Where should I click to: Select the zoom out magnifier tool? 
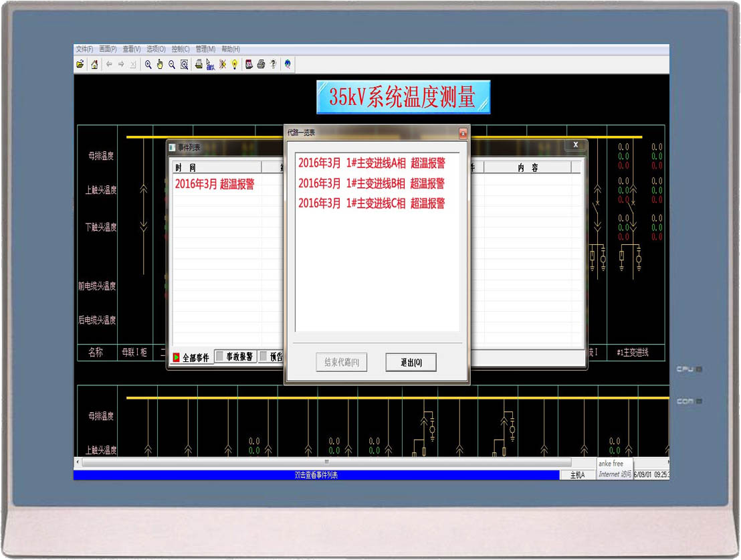point(172,64)
